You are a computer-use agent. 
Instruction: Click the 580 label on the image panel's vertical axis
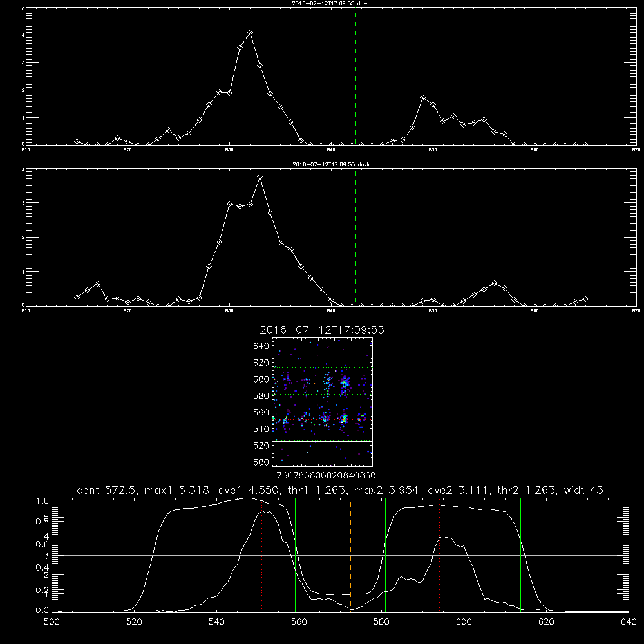(261, 396)
